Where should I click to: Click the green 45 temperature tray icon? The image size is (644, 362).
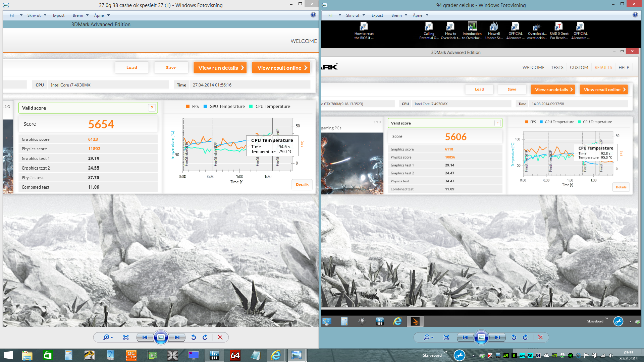506,356
